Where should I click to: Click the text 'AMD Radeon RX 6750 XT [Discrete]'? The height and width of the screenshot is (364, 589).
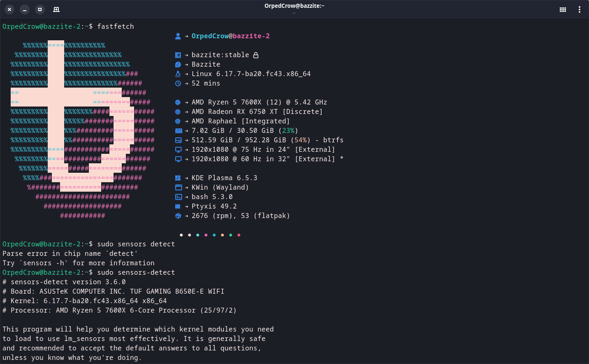tap(257, 112)
